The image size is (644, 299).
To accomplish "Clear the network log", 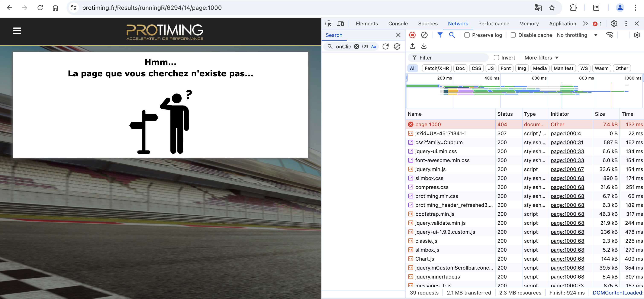I will pos(424,35).
